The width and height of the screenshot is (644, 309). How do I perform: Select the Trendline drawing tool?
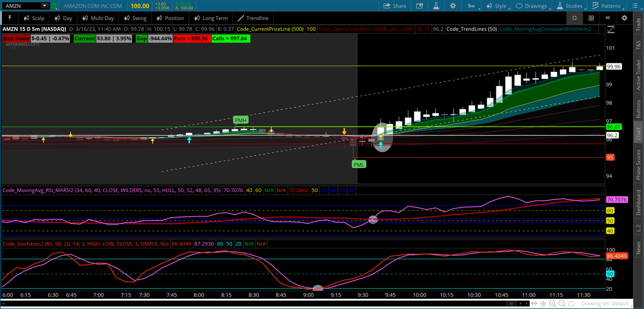(x=252, y=18)
